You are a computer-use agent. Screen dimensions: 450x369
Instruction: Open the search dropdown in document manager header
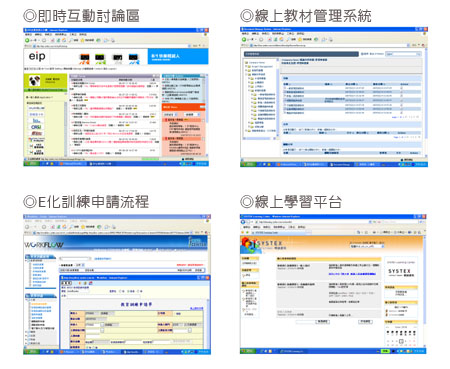[419, 54]
